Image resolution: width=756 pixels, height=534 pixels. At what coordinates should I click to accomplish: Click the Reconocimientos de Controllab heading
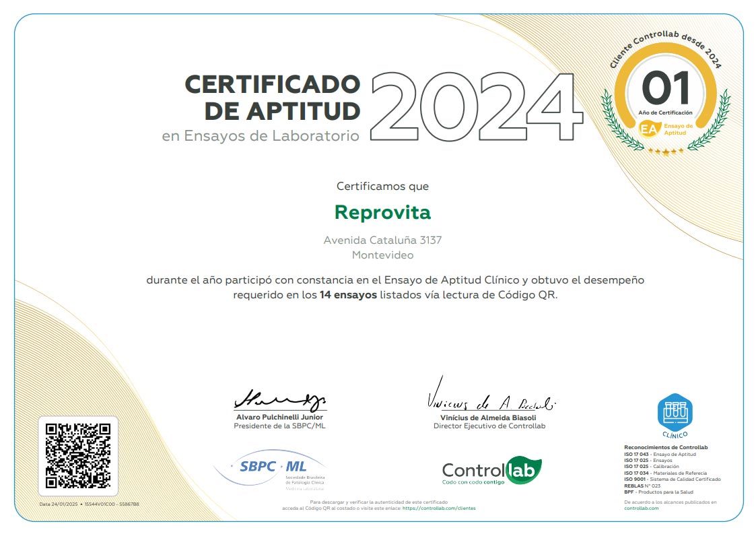click(666, 447)
